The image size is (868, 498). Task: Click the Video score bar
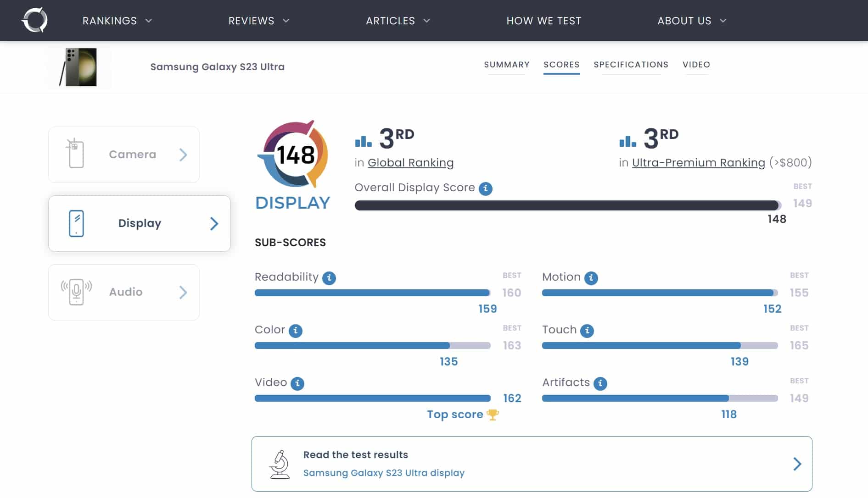pyautogui.click(x=372, y=398)
